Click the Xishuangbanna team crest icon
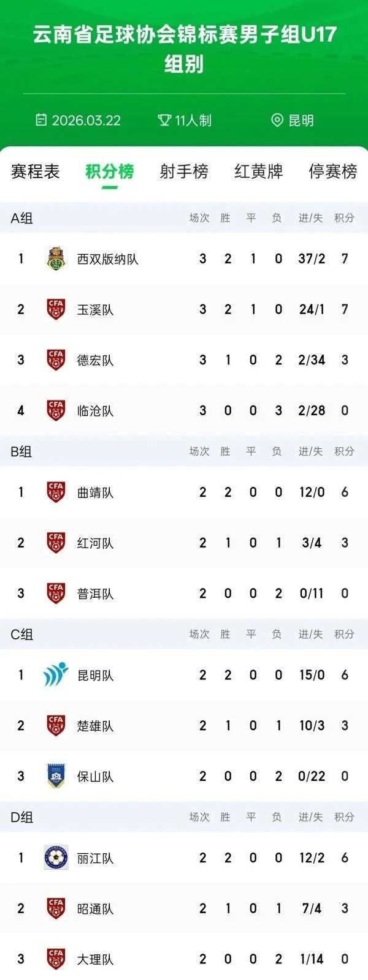Viewport: 368px width, 980px height. click(56, 258)
